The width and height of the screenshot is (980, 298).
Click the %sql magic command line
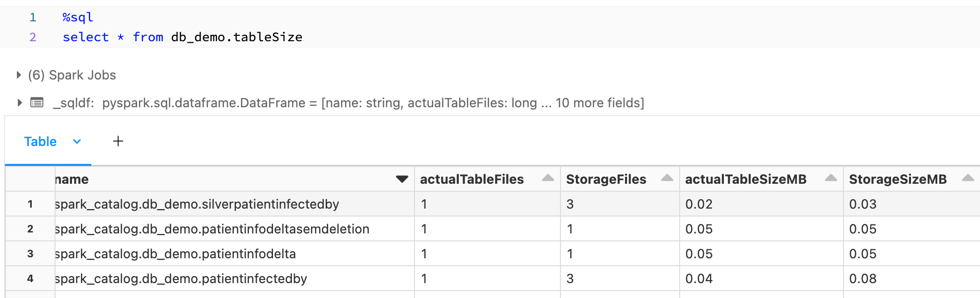click(x=78, y=17)
